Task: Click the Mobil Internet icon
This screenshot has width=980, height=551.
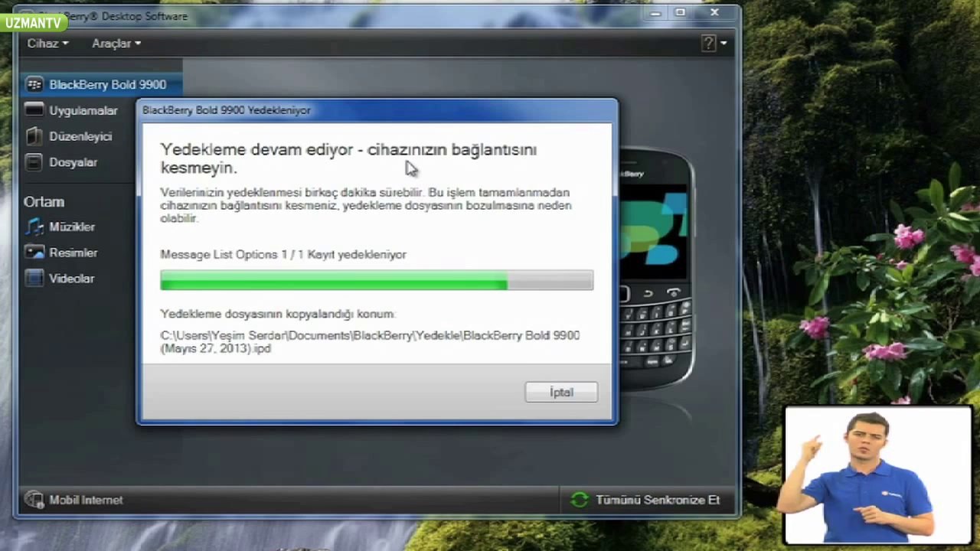Action: point(34,500)
